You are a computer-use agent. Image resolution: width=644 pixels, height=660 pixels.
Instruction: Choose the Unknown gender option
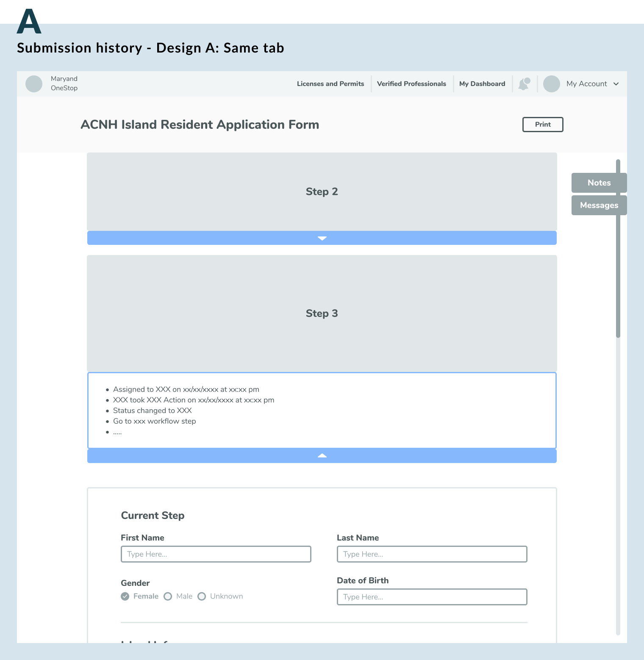pos(202,596)
